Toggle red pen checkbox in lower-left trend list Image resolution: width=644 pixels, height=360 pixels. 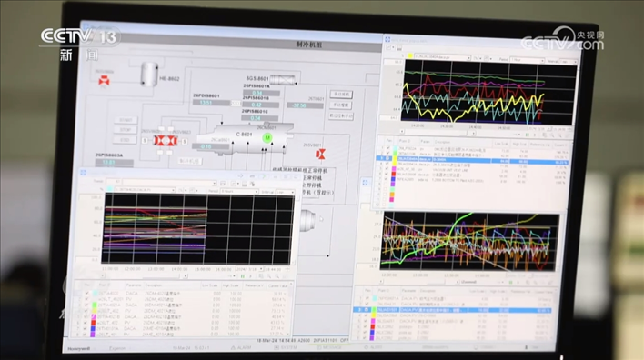[x=86, y=323]
